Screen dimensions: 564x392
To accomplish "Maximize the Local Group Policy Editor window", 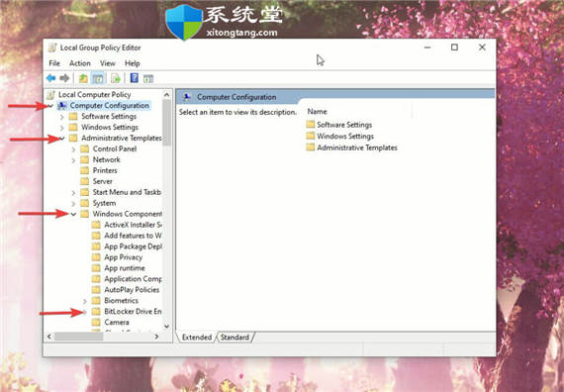I will (454, 48).
